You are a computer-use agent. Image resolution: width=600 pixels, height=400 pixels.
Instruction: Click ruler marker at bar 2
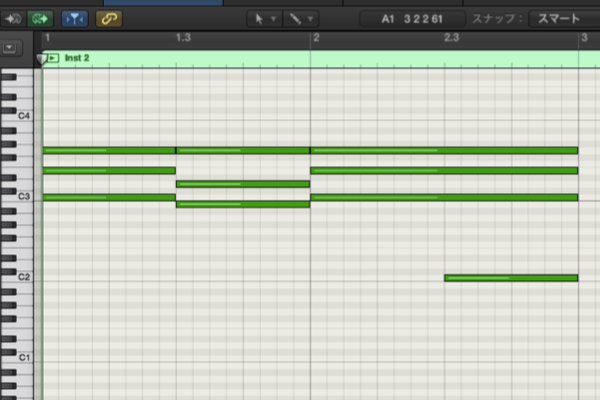pos(316,38)
